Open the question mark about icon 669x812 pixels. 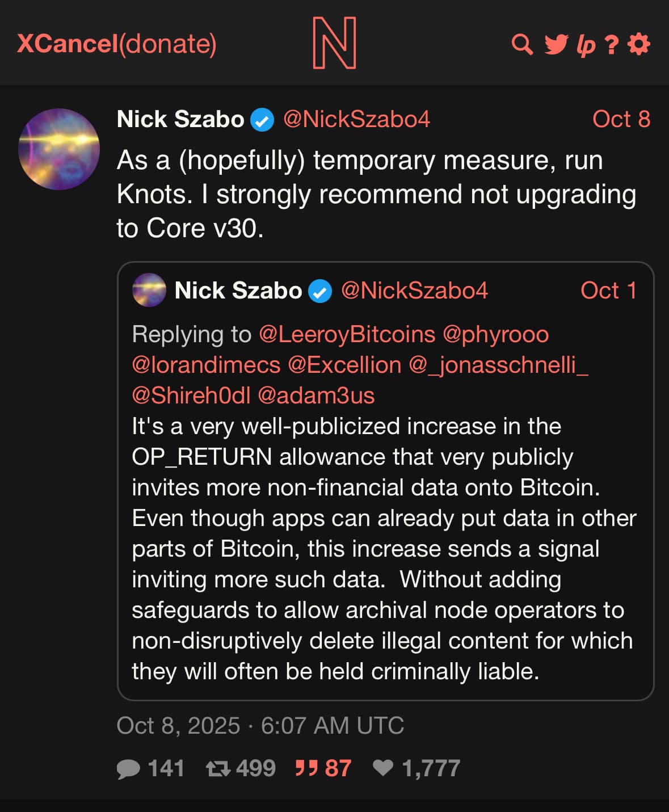[611, 45]
